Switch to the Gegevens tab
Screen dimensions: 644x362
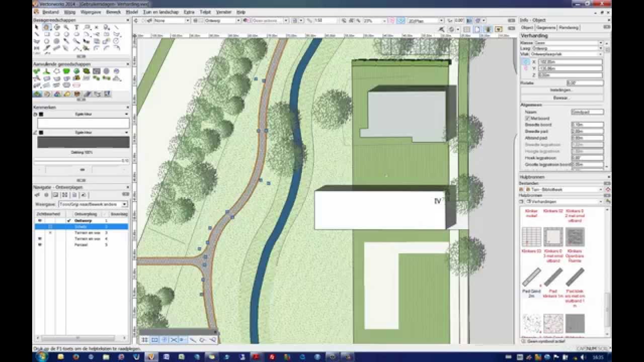[x=546, y=28]
